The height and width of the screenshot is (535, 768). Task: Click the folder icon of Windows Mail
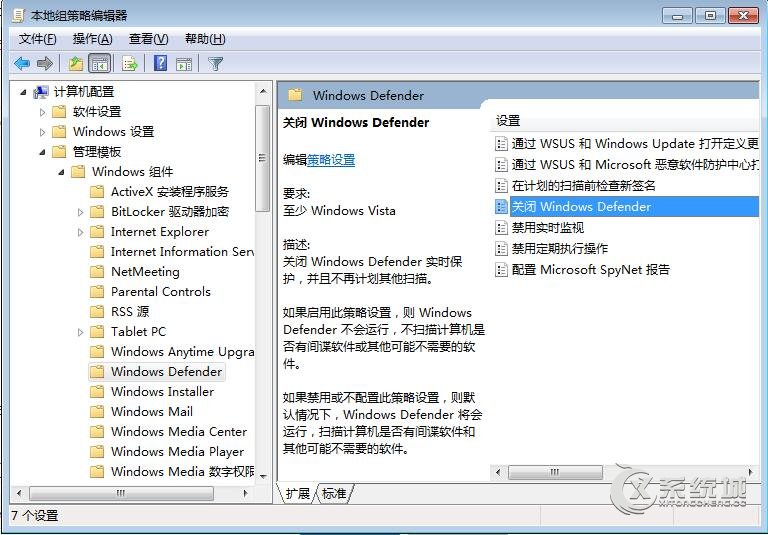(x=97, y=412)
